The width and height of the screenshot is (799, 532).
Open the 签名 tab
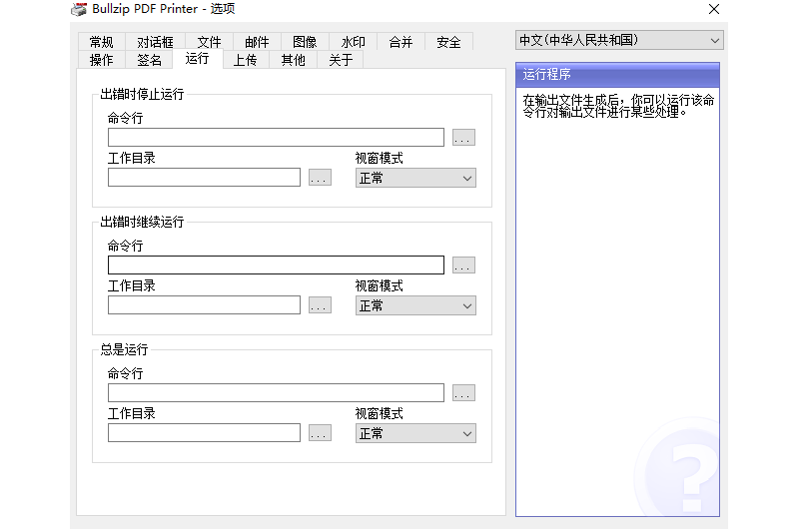[149, 60]
